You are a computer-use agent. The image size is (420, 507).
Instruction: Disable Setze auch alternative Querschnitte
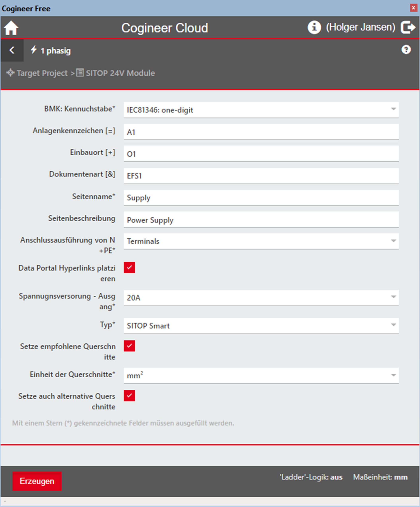(129, 396)
